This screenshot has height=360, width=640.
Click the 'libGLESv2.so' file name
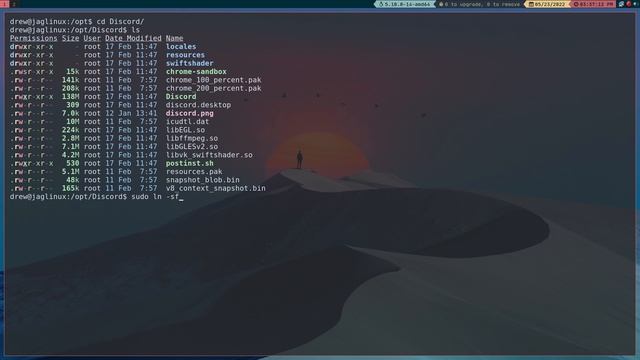click(192, 147)
